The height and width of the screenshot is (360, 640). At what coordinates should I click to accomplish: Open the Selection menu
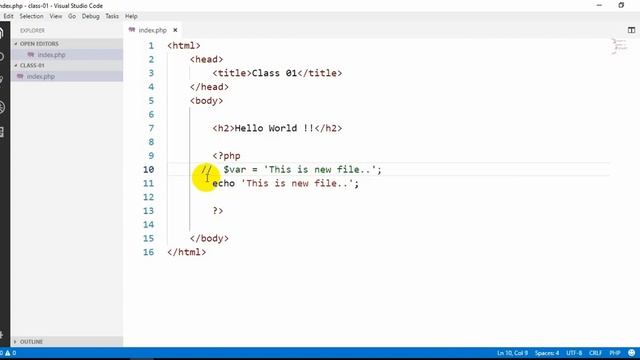pos(31,16)
